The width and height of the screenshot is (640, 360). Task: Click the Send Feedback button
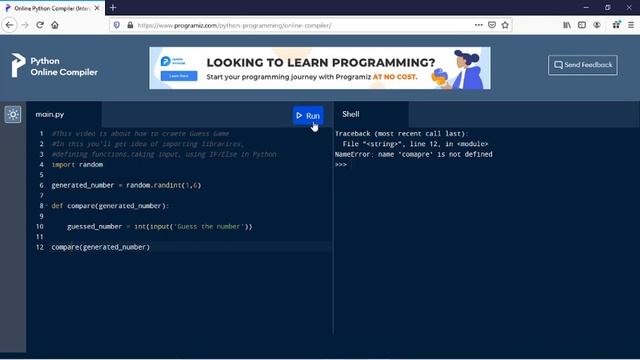point(583,65)
